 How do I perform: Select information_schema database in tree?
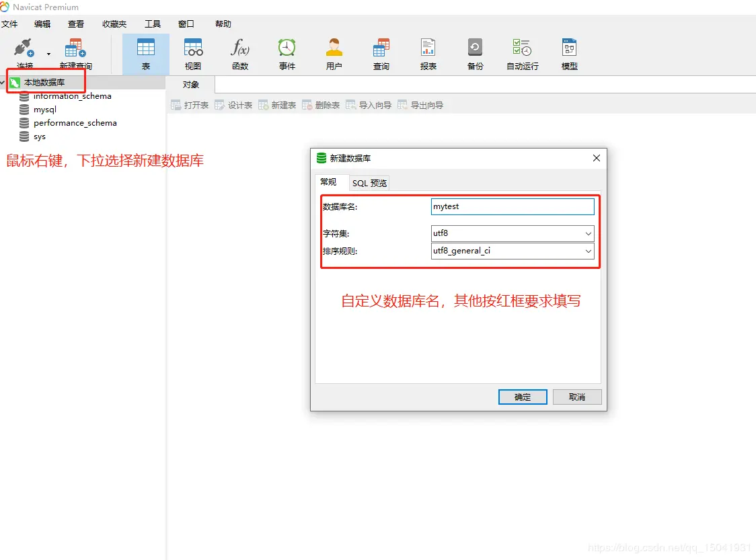click(73, 96)
